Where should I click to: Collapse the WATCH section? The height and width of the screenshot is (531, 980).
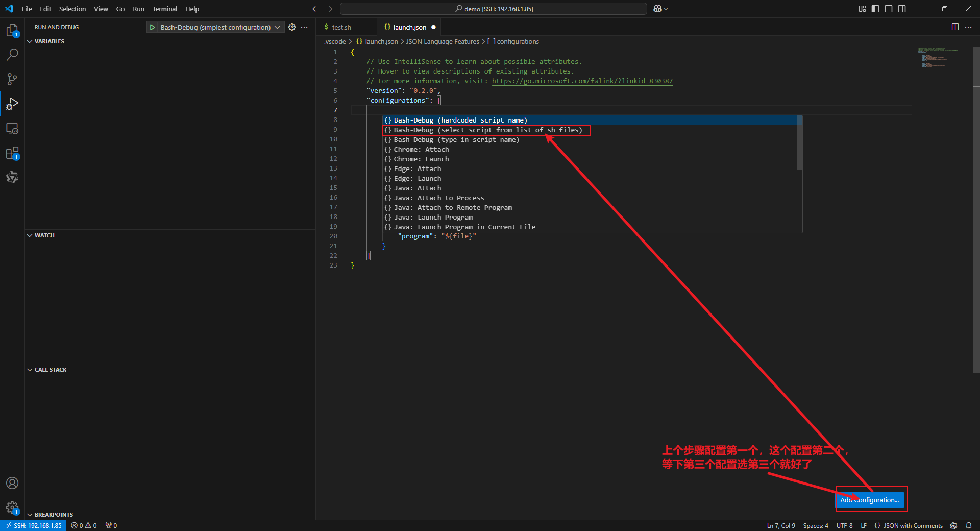click(x=41, y=235)
